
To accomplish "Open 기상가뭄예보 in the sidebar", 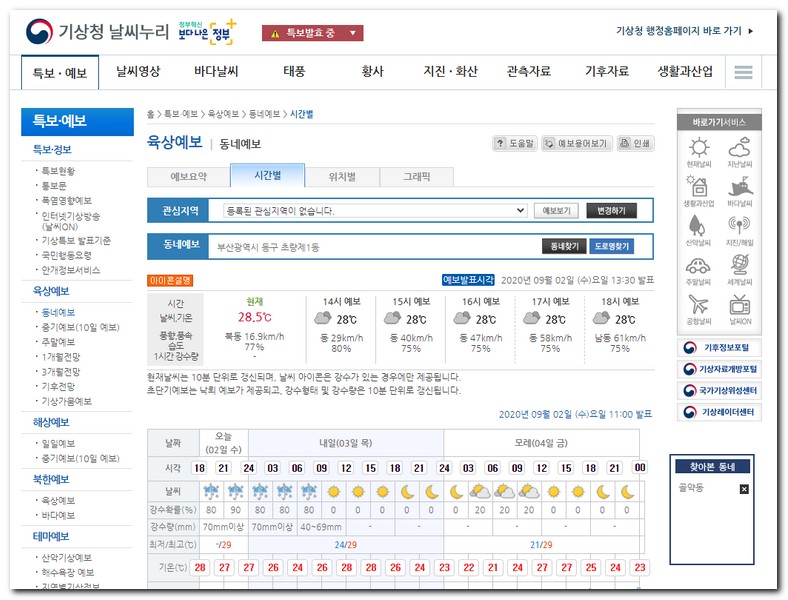I will (x=66, y=401).
